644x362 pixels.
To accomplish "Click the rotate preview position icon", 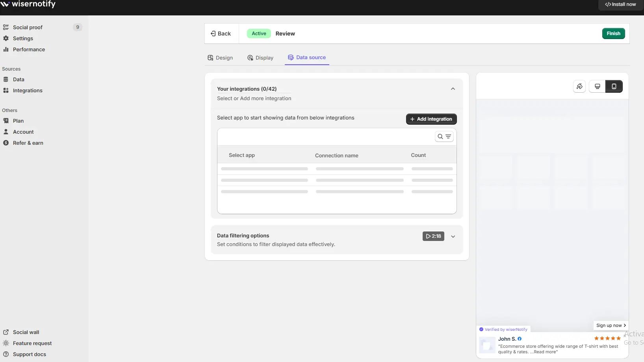I will tap(579, 86).
